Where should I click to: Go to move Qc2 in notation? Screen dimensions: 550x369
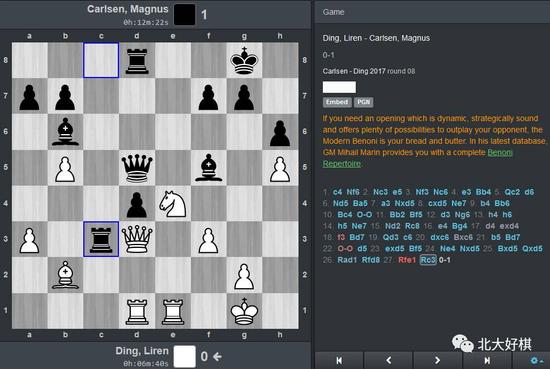[x=512, y=192]
